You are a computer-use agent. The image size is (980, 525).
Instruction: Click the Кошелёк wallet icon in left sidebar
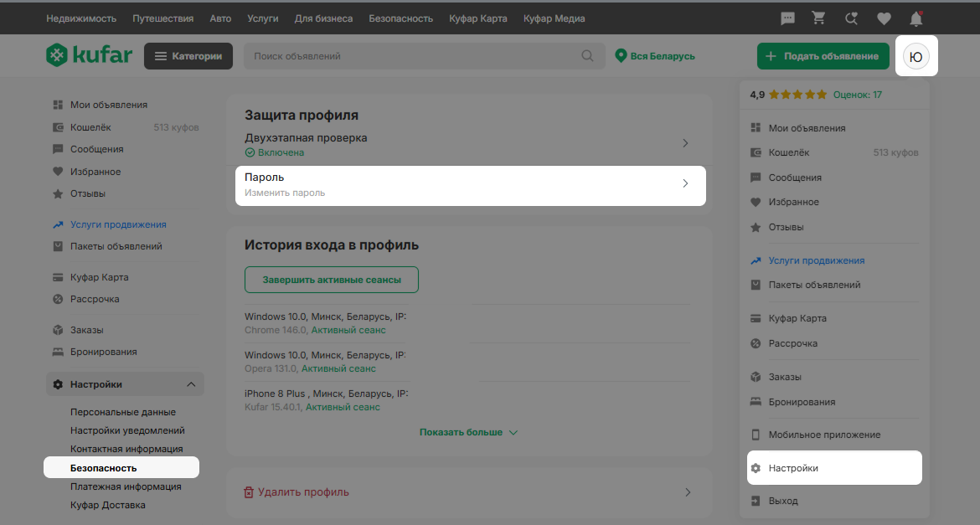coord(58,127)
